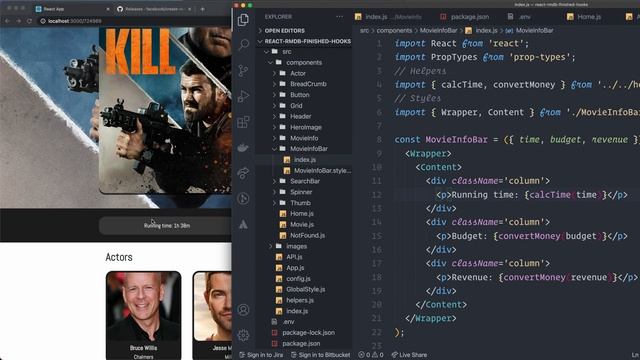Click the MovieInfoBar folder breadcrumb in editor
The image size is (640, 360).
(x=438, y=31)
